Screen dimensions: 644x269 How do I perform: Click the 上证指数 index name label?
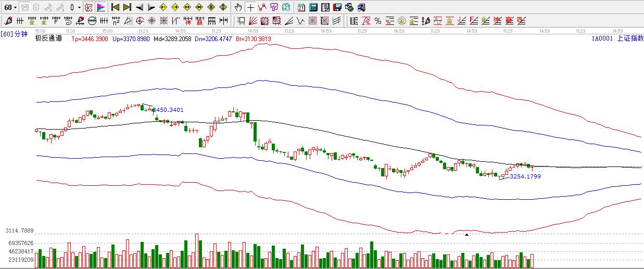click(630, 38)
